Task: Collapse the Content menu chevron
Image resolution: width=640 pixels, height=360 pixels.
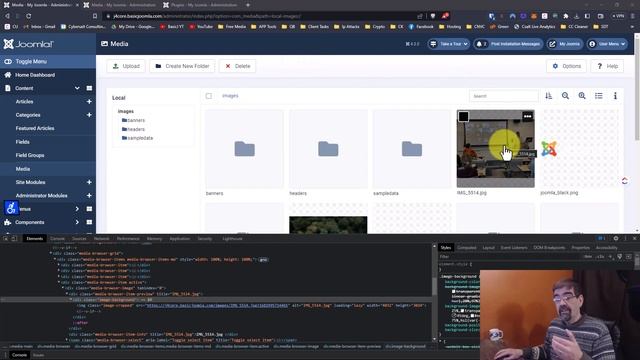Action: click(x=77, y=88)
